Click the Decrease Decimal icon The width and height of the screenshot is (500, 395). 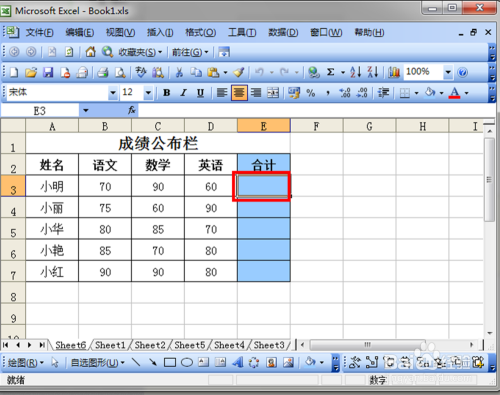click(362, 93)
